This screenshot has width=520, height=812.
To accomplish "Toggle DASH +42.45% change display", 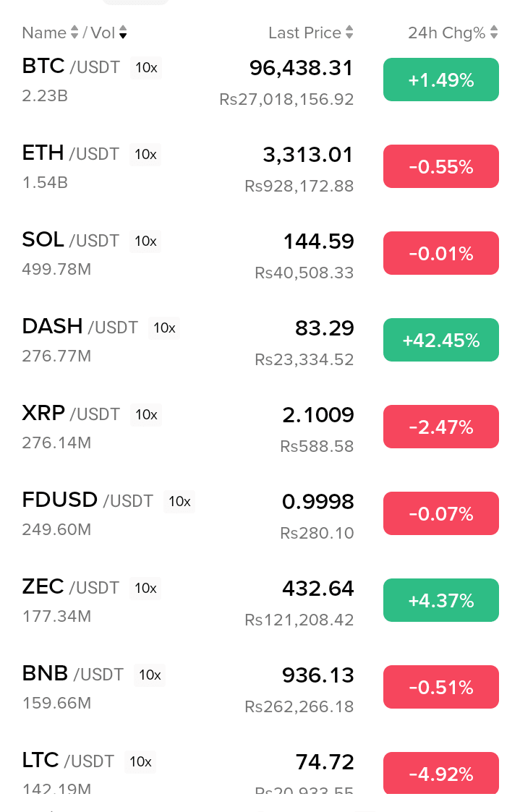I will 440,340.
